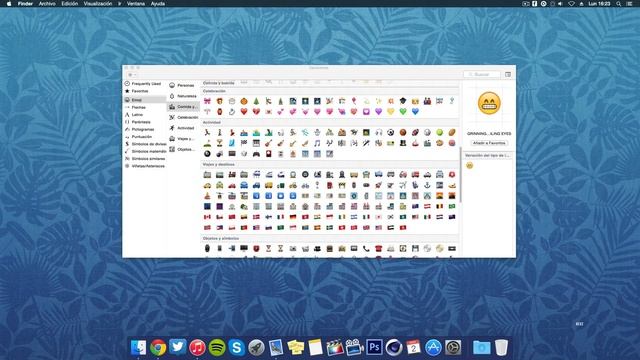Open the Puntuación category
The width and height of the screenshot is (640, 360).
coord(145,137)
